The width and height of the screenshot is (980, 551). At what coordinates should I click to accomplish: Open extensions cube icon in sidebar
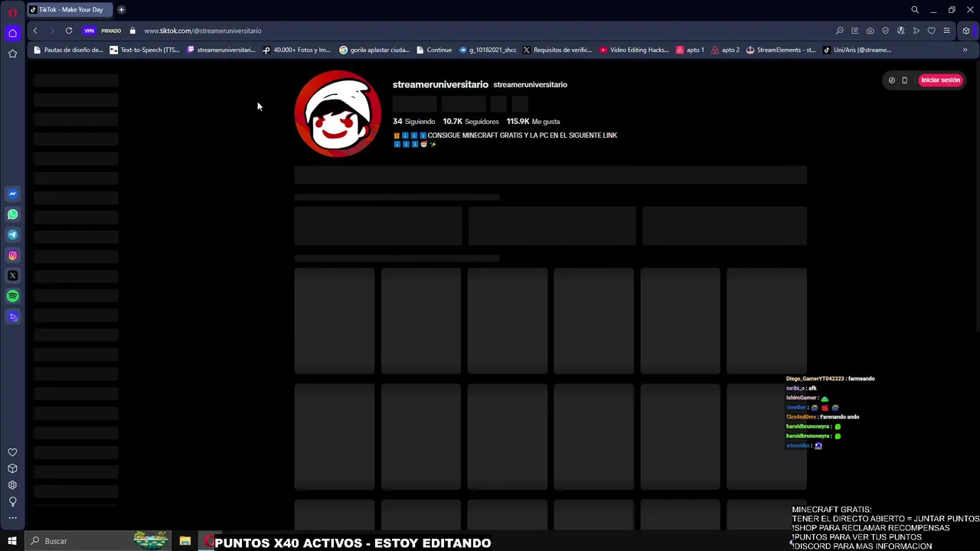point(12,468)
